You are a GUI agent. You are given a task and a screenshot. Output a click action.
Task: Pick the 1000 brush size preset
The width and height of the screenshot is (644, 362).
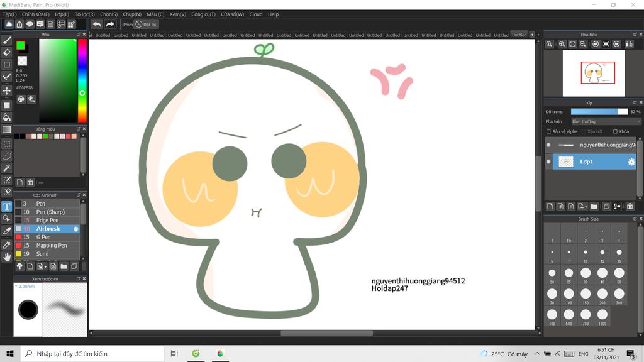(x=602, y=315)
